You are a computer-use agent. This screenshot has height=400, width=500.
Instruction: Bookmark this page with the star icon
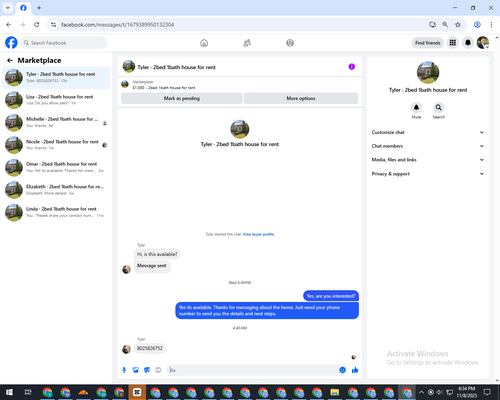(x=458, y=25)
